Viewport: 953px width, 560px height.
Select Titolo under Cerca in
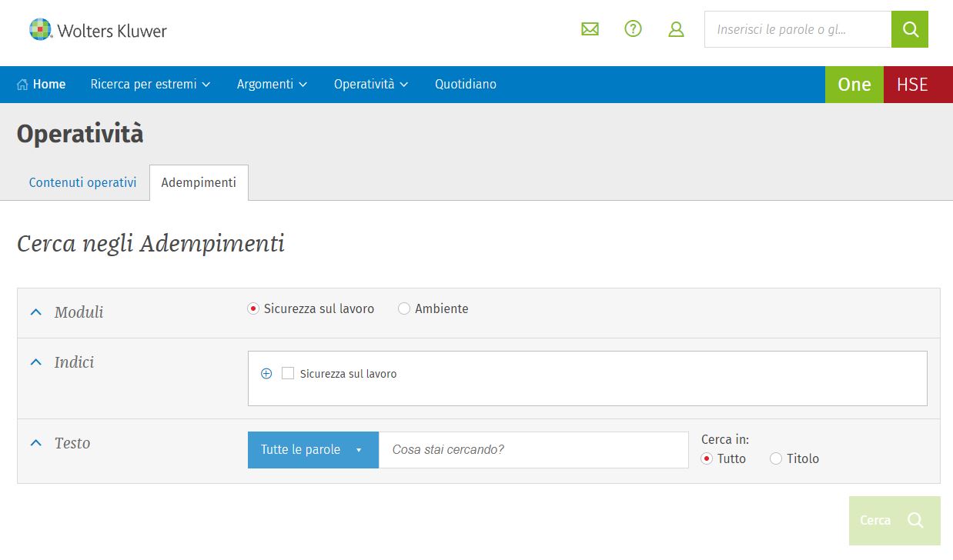776,458
